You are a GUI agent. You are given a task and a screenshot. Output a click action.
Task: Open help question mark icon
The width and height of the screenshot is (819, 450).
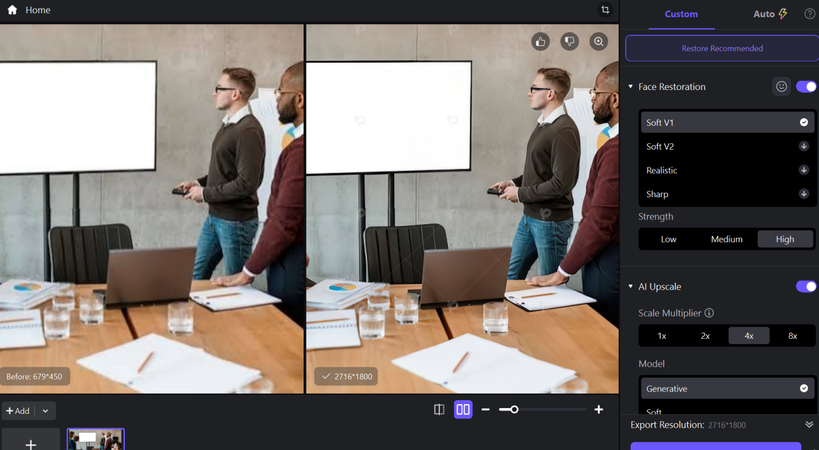point(809,14)
